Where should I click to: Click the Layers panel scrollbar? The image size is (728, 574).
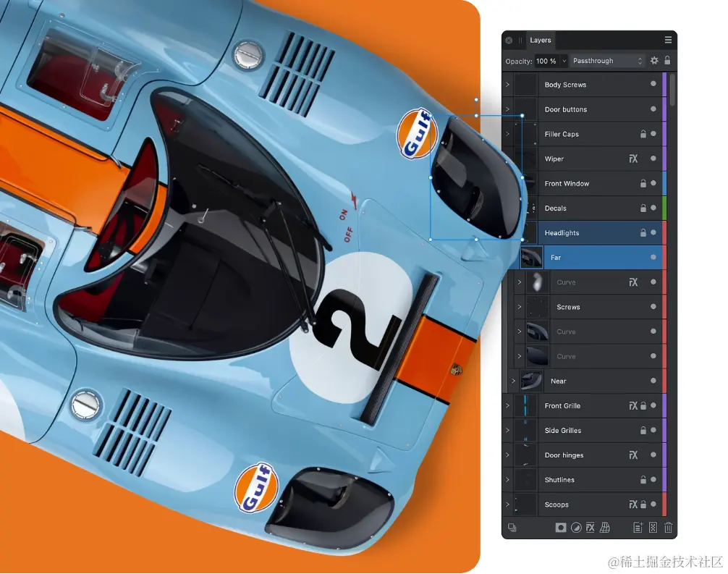pyautogui.click(x=672, y=91)
